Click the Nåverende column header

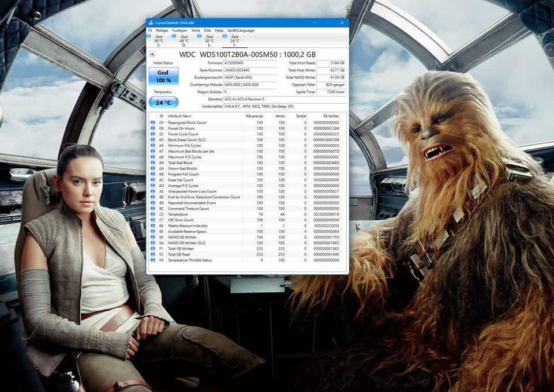[254, 116]
